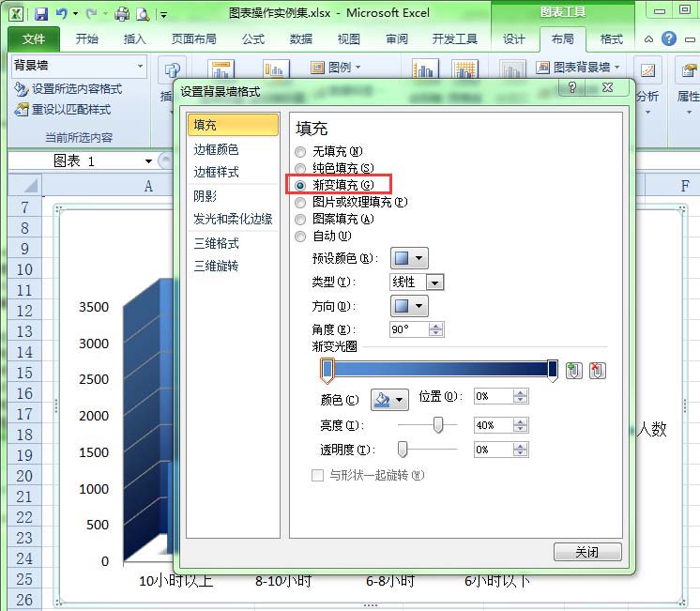Open the 方向 direction dropdown

pyautogui.click(x=409, y=306)
